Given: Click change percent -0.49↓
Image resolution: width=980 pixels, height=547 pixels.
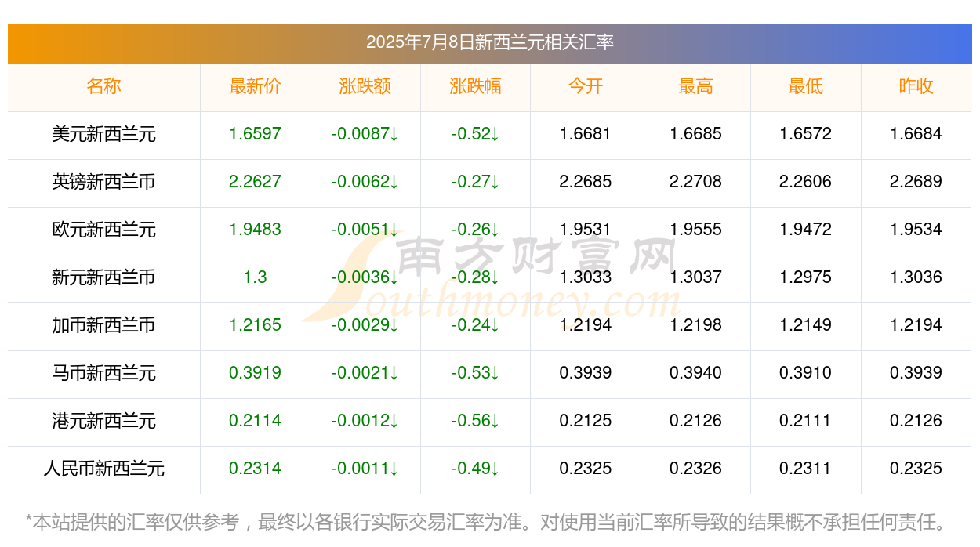Looking at the screenshot, I should pos(475,469).
